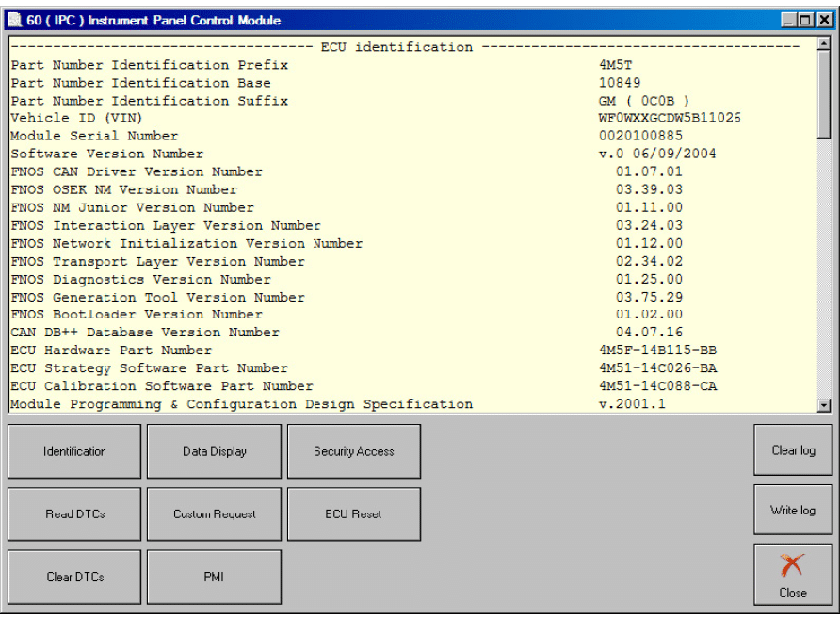Clear log with the Clear log button
The height and width of the screenshot is (620, 840).
click(793, 450)
